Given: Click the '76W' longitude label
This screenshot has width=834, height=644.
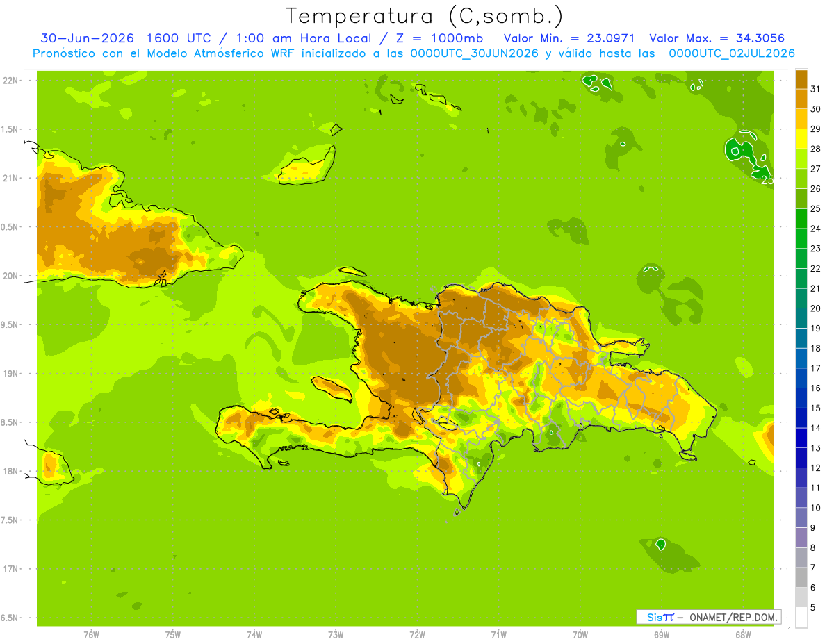Looking at the screenshot, I should pyautogui.click(x=91, y=635).
